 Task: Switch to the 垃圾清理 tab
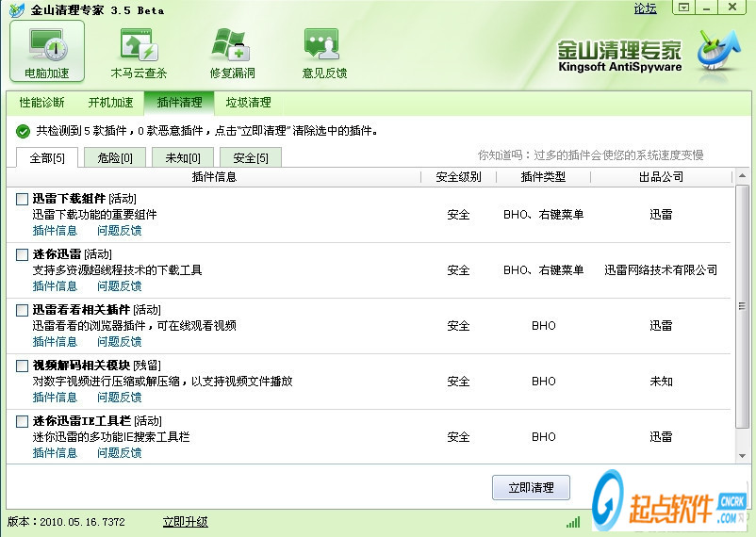[x=248, y=103]
